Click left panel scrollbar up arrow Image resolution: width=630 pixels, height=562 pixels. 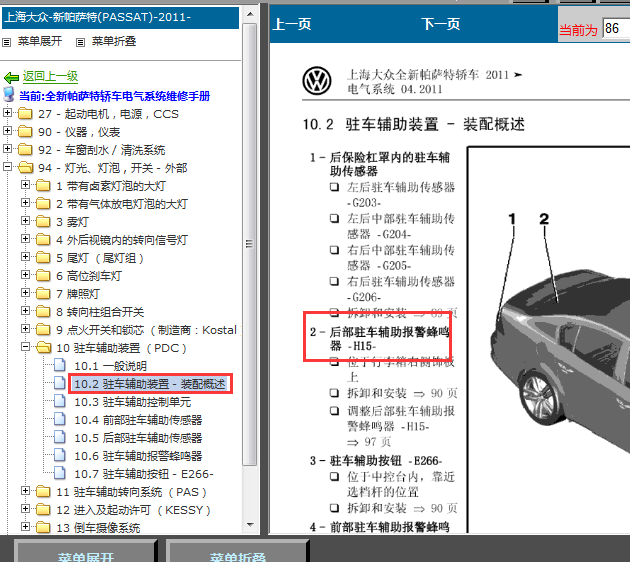(x=250, y=14)
